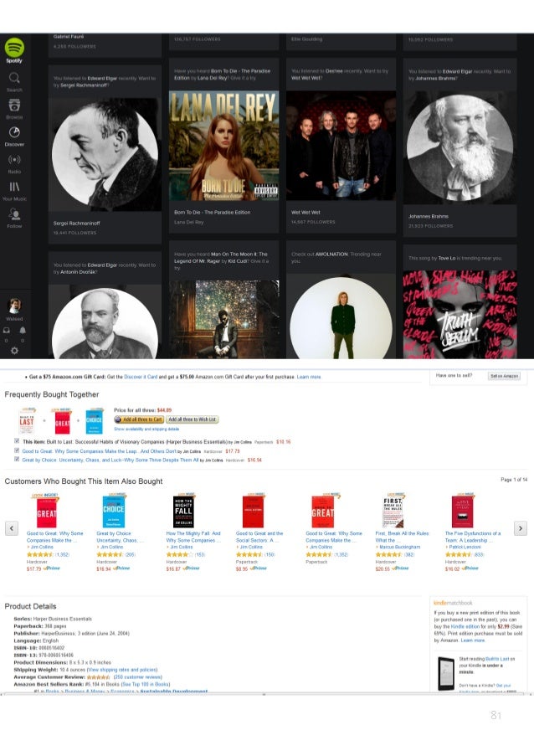Show next page of also-bought carousel
This screenshot has height=756, width=534.
pyautogui.click(x=520, y=528)
